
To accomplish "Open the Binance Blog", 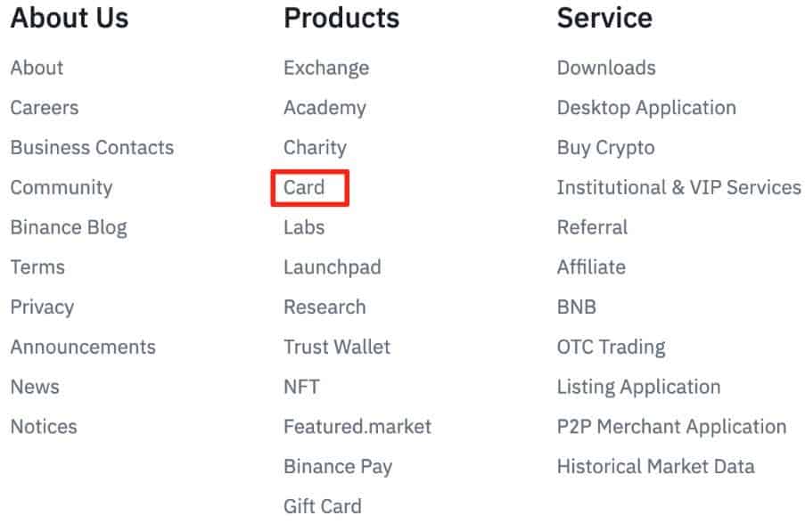I will (x=69, y=227).
